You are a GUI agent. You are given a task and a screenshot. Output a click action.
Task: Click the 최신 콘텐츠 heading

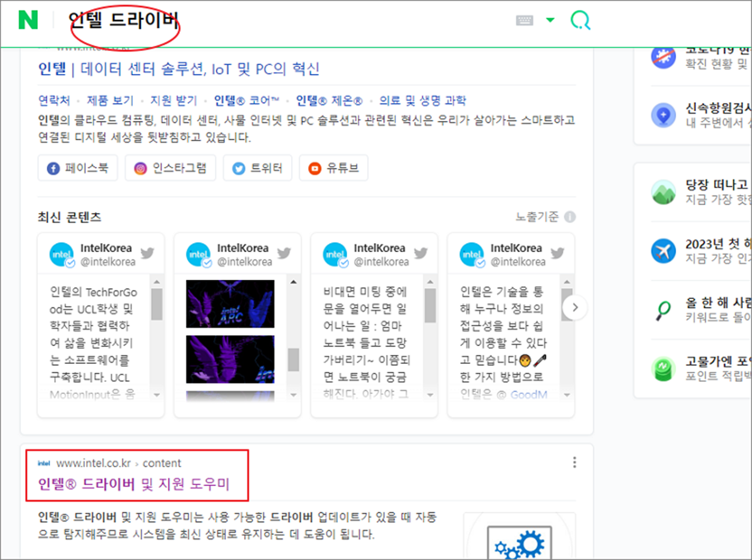point(70,217)
